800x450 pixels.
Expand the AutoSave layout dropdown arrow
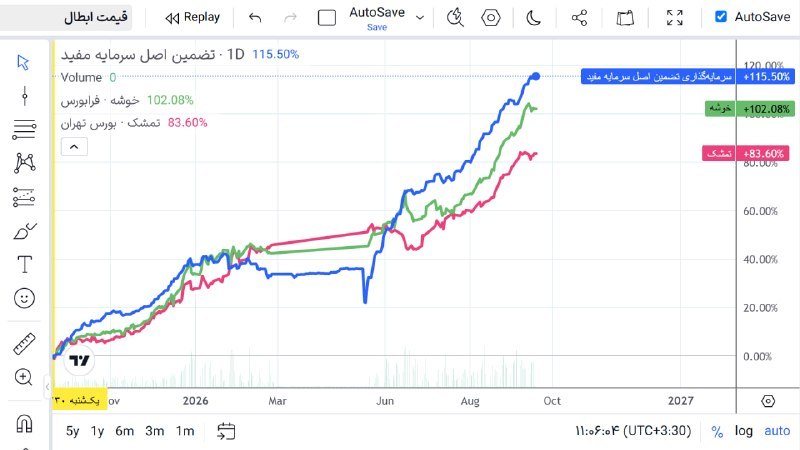(x=420, y=18)
